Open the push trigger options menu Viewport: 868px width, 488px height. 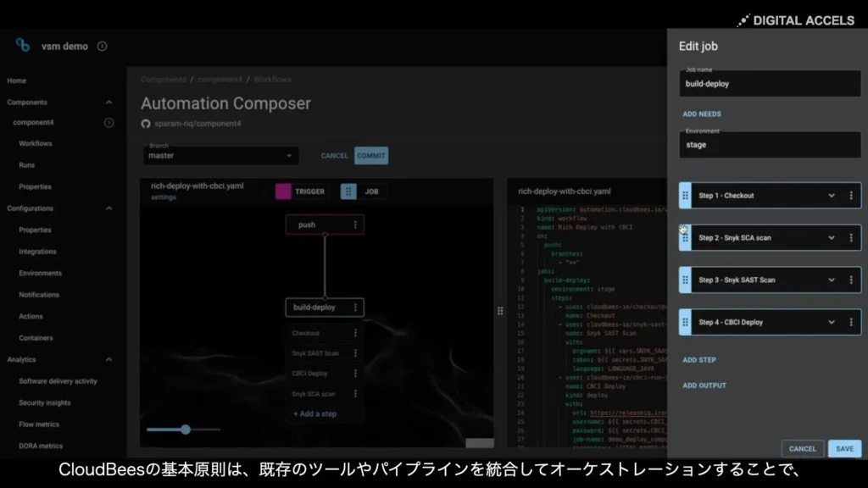click(355, 225)
